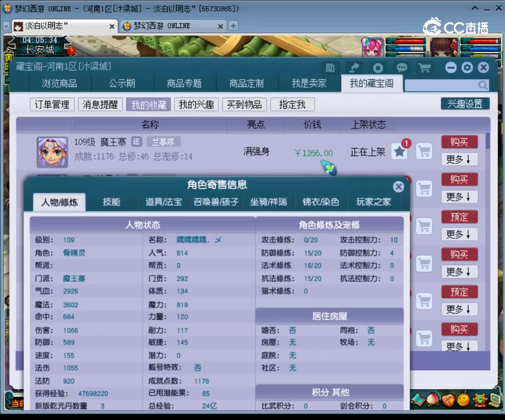This screenshot has height=420, width=505.
Task: Switch to the 道具/法宝 tab
Action: (x=164, y=202)
